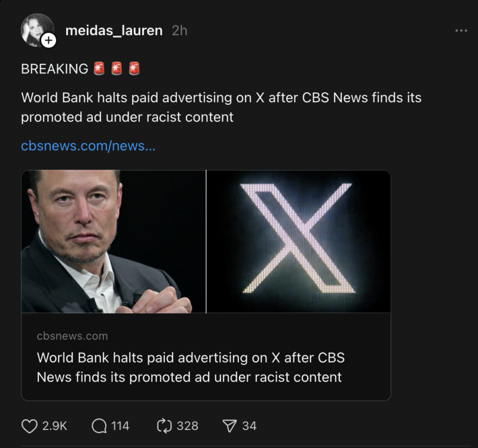The width and height of the screenshot is (478, 448).
Task: Share the post via the share icon
Action: point(229,426)
